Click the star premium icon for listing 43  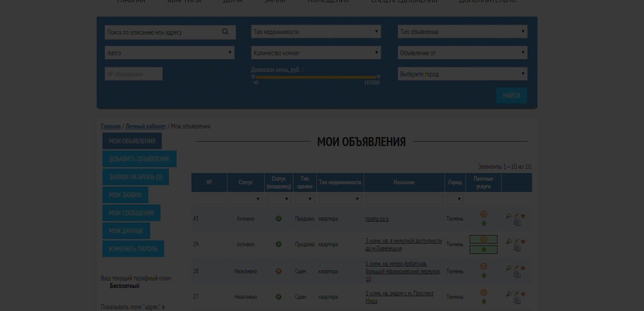tap(484, 214)
